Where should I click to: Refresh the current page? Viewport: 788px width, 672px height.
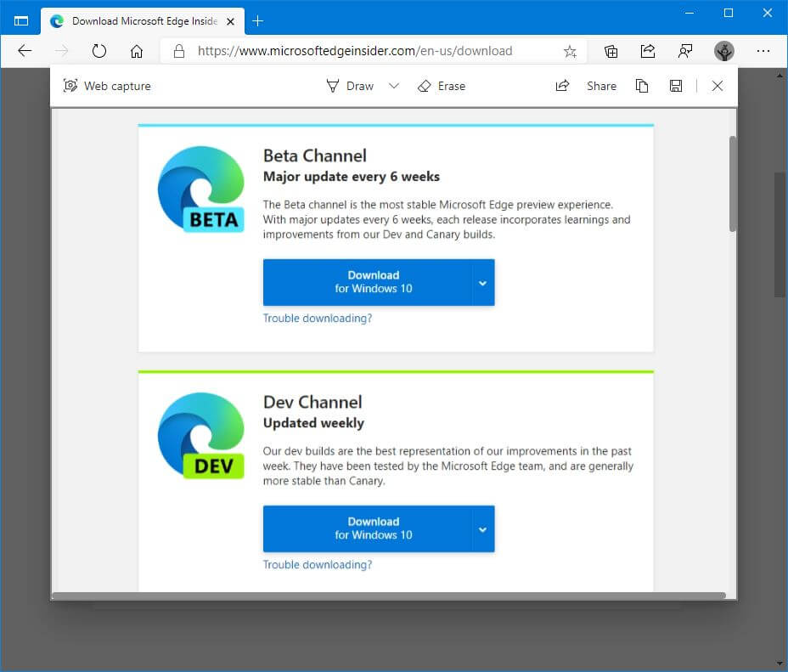(x=99, y=51)
